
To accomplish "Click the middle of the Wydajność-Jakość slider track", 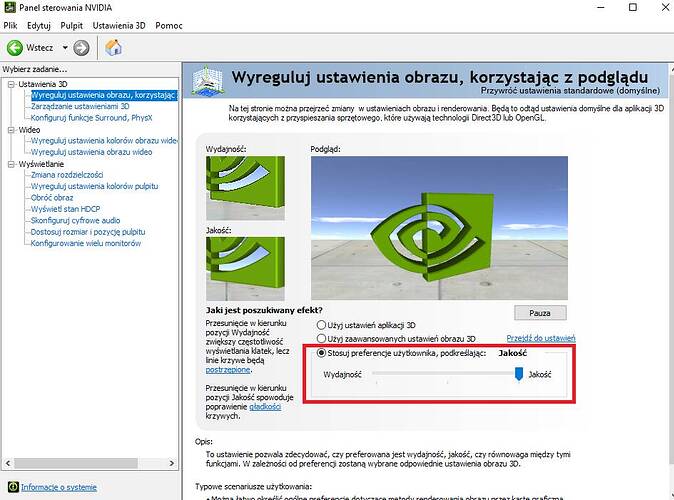I will [x=446, y=373].
